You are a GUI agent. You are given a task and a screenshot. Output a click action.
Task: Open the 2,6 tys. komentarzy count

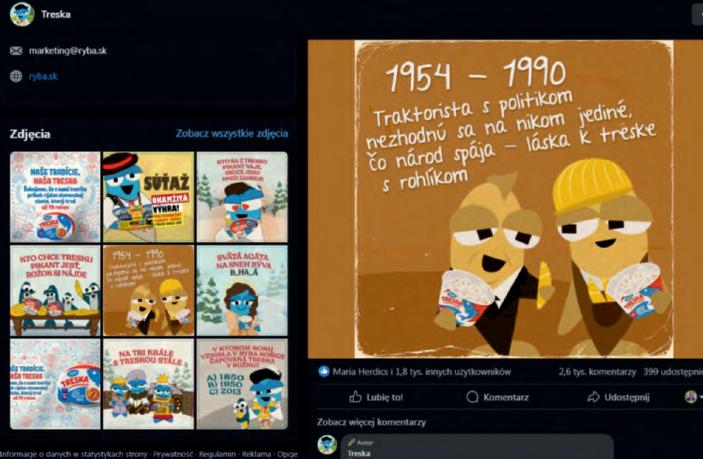click(x=597, y=372)
